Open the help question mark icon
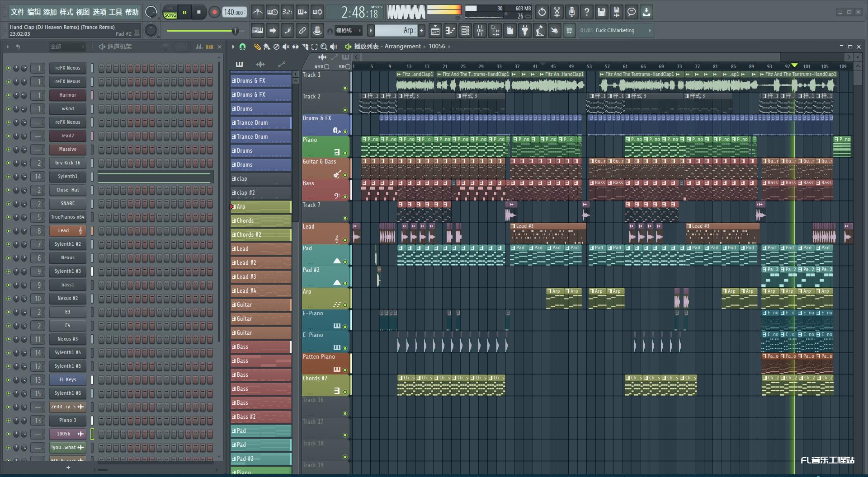868x477 pixels. (587, 12)
